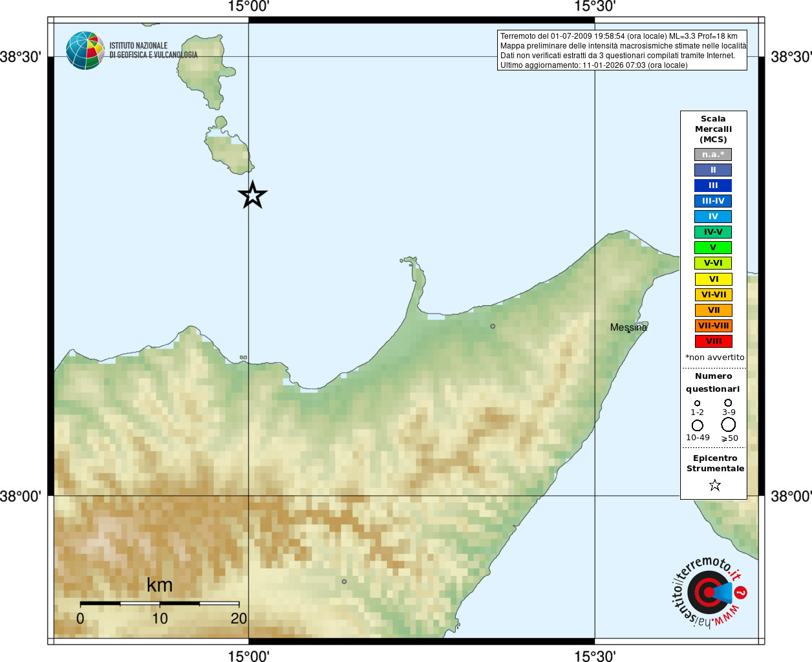
Task: Click the top 15°30' longitude label
Action: pyautogui.click(x=595, y=6)
